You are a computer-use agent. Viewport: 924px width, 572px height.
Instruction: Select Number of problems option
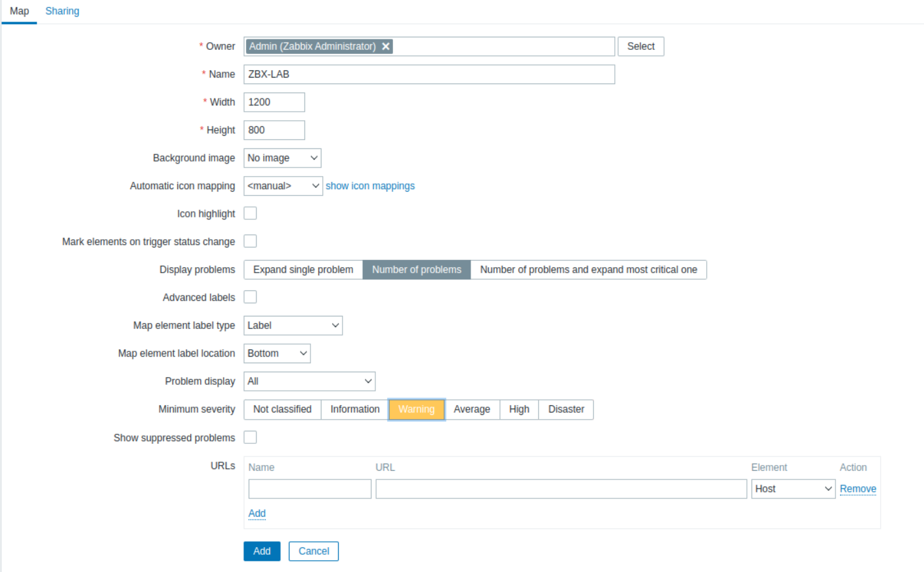(417, 270)
